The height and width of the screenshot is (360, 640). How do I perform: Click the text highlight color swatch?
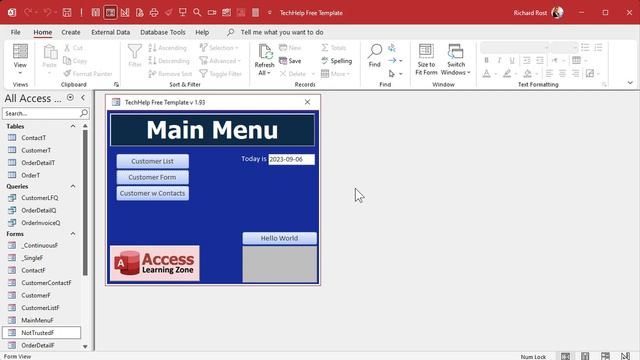(507, 73)
